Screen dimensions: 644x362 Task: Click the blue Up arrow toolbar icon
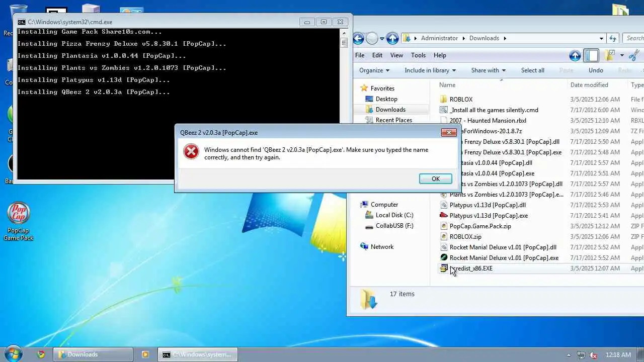tap(575, 55)
